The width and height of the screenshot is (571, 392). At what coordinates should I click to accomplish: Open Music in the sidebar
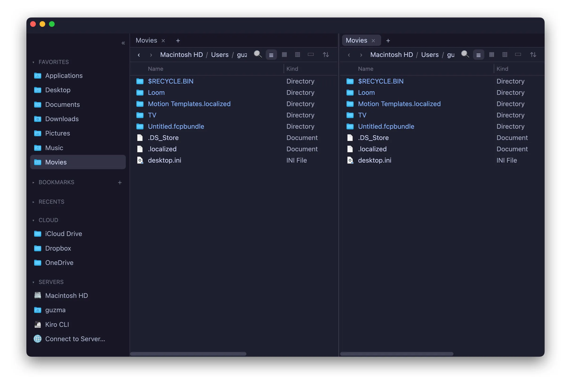tap(78, 148)
